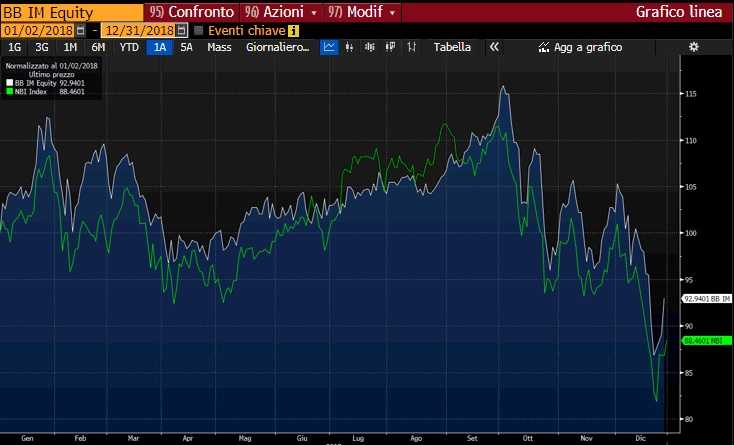
Task: Click Agg a grafico button
Action: (x=580, y=47)
